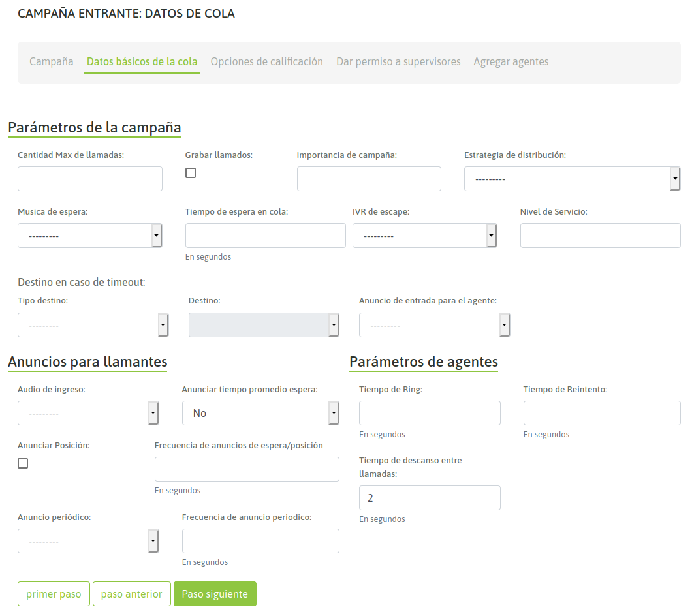Enable the Grabar llamados checkbox

coord(191,173)
